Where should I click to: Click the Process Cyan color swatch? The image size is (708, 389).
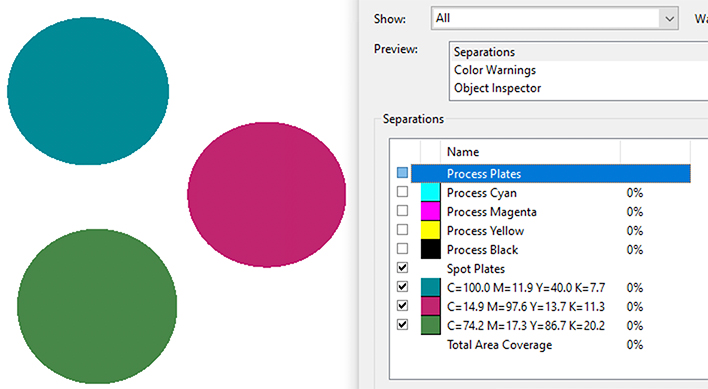(x=430, y=192)
